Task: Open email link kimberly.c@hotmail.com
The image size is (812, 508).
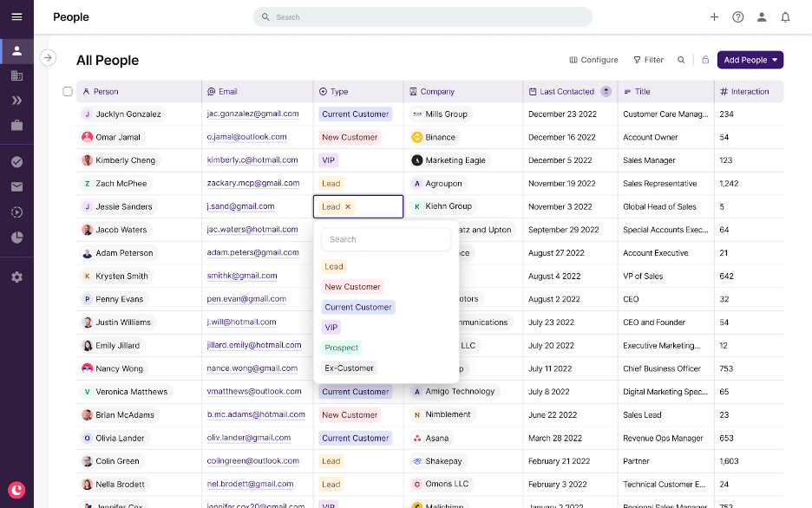Action: coord(252,160)
